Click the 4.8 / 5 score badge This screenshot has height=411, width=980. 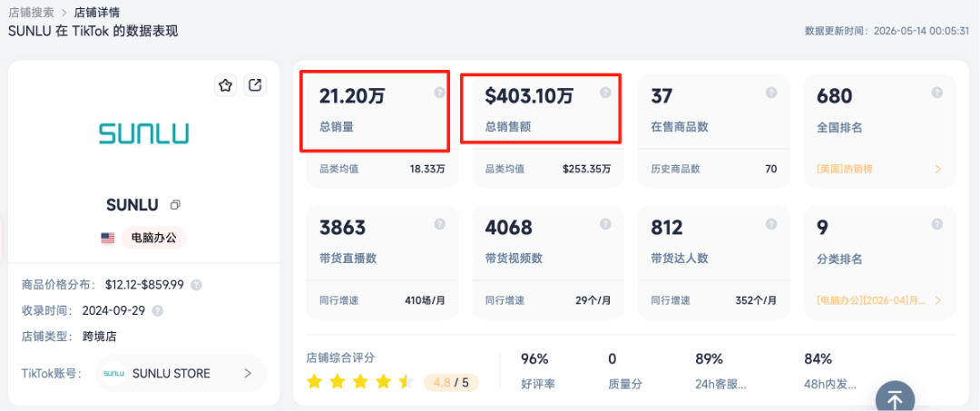(451, 382)
